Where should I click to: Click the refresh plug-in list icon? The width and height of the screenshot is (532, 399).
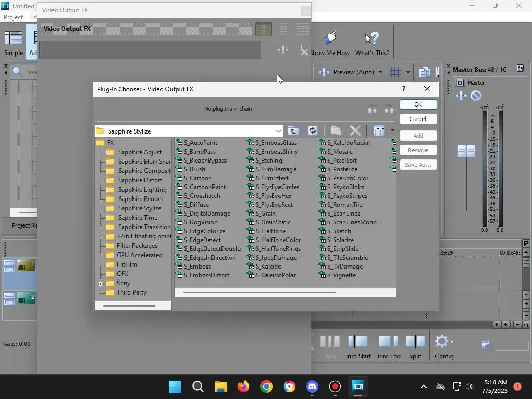(x=312, y=130)
